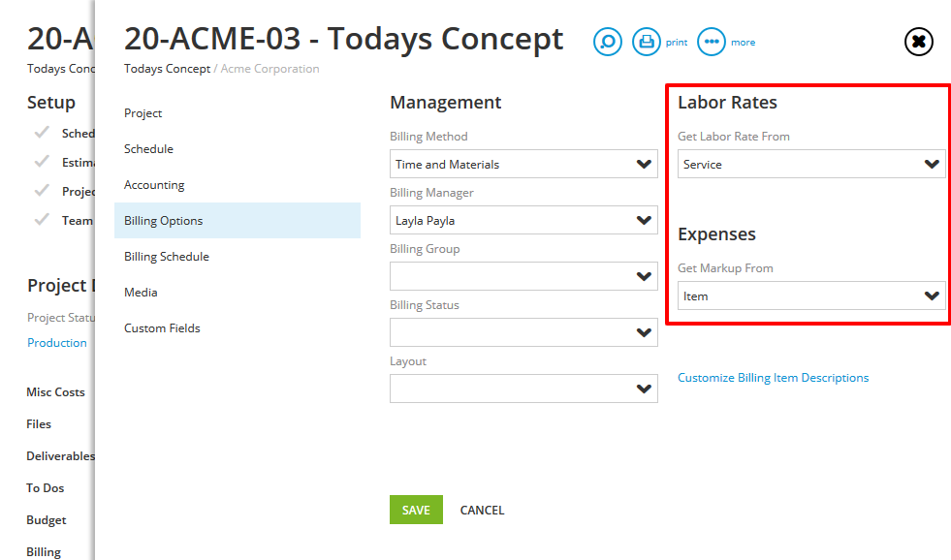The width and height of the screenshot is (951, 560).
Task: Open Get Labor Rate From dropdown
Action: click(x=811, y=165)
